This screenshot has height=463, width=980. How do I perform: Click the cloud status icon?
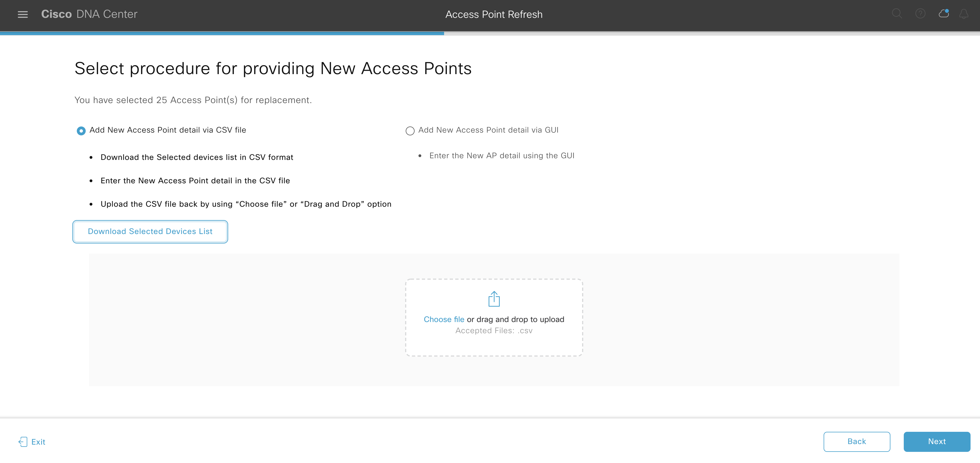(x=944, y=14)
